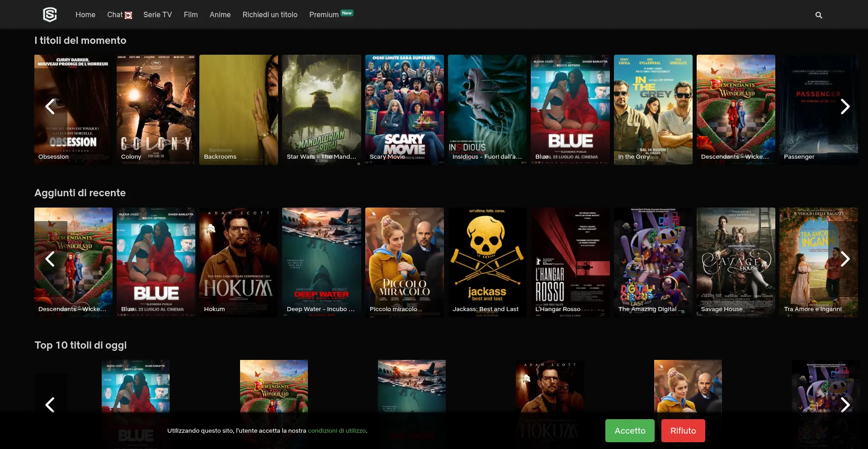The image size is (868, 449).
Task: Open the Obsession poster
Action: tap(74, 110)
